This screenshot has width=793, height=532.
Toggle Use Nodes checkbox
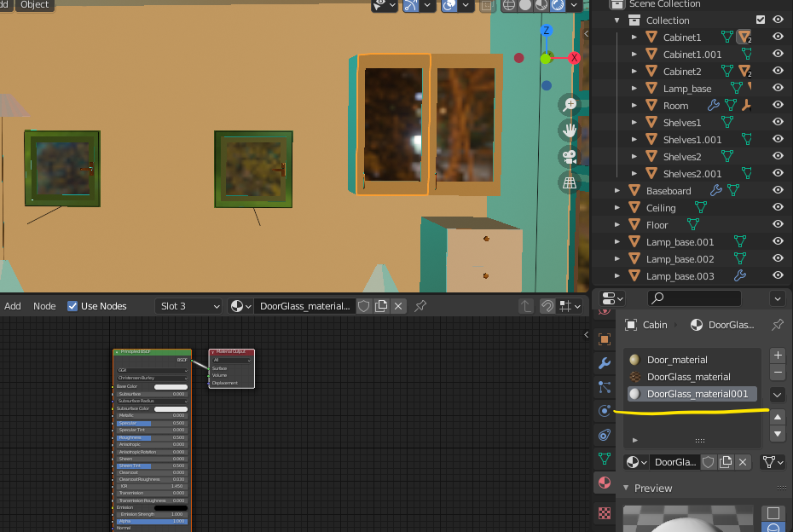point(72,306)
